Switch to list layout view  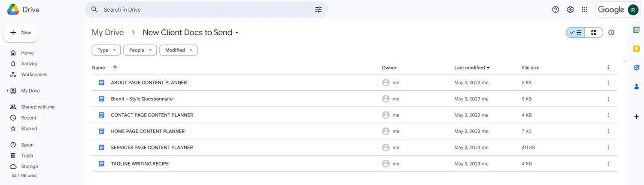pyautogui.click(x=575, y=33)
